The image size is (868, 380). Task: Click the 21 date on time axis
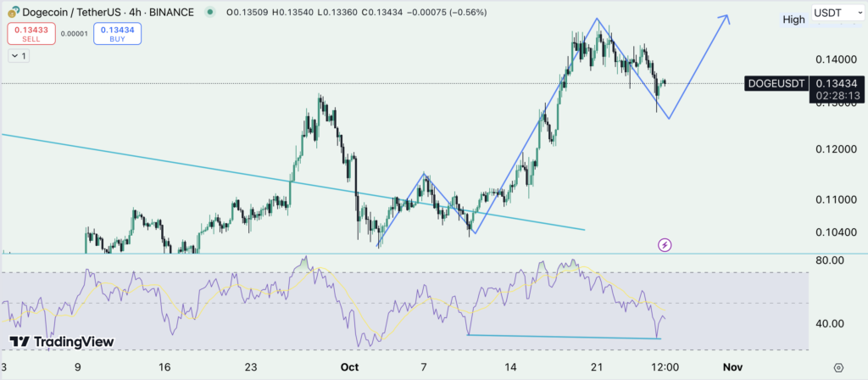(x=596, y=366)
